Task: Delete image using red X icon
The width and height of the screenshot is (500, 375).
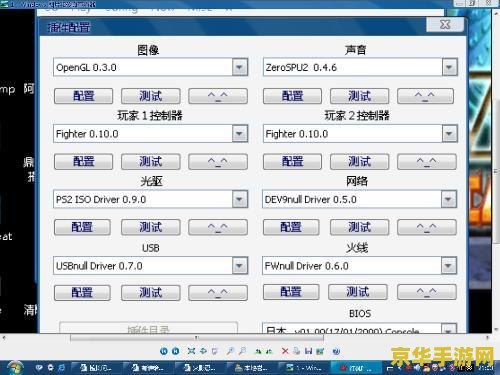Action: click(285, 351)
